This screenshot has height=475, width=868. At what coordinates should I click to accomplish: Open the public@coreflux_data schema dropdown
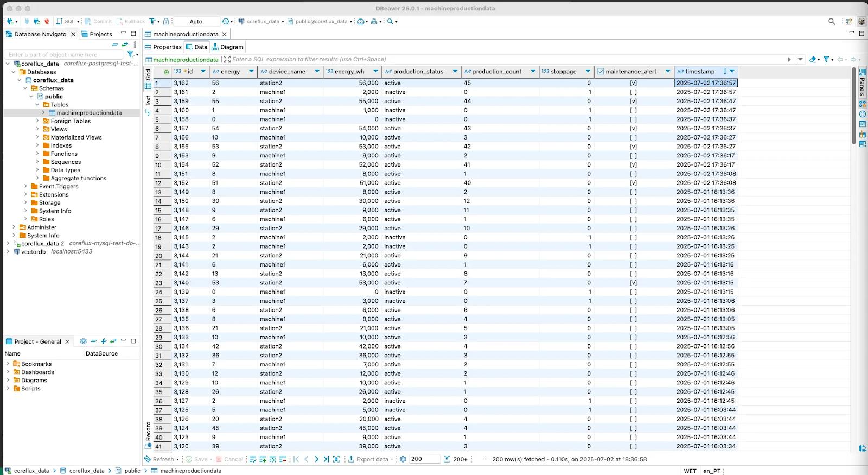coord(320,22)
